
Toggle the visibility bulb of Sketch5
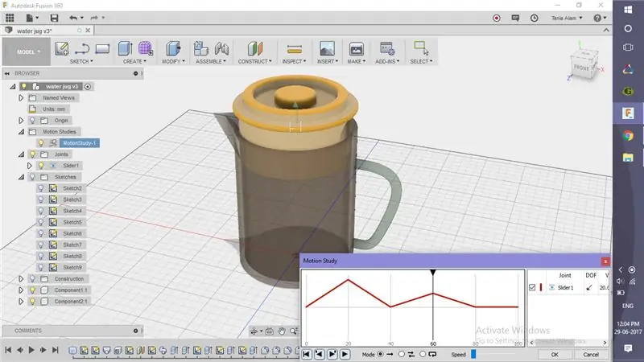pos(41,222)
